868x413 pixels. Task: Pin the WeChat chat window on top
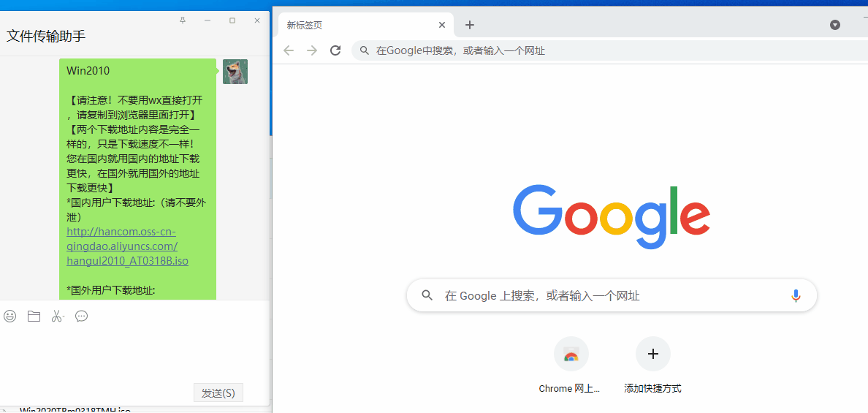click(x=183, y=20)
